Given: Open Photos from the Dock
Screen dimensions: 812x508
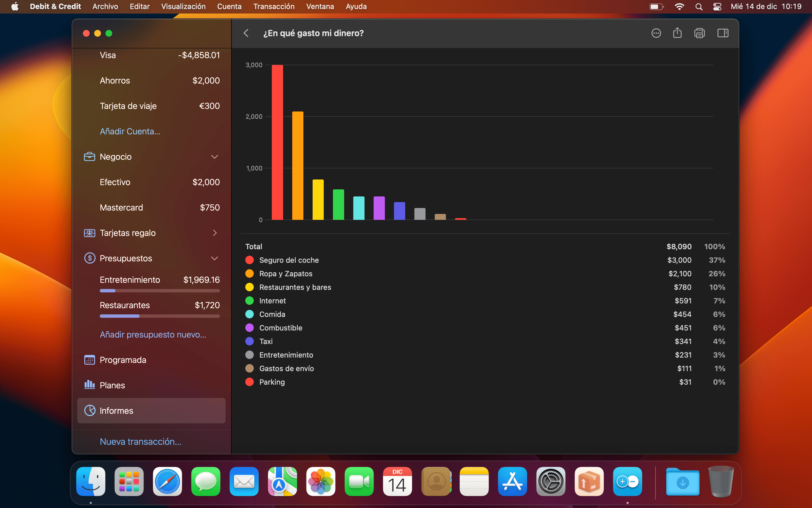Looking at the screenshot, I should 321,481.
